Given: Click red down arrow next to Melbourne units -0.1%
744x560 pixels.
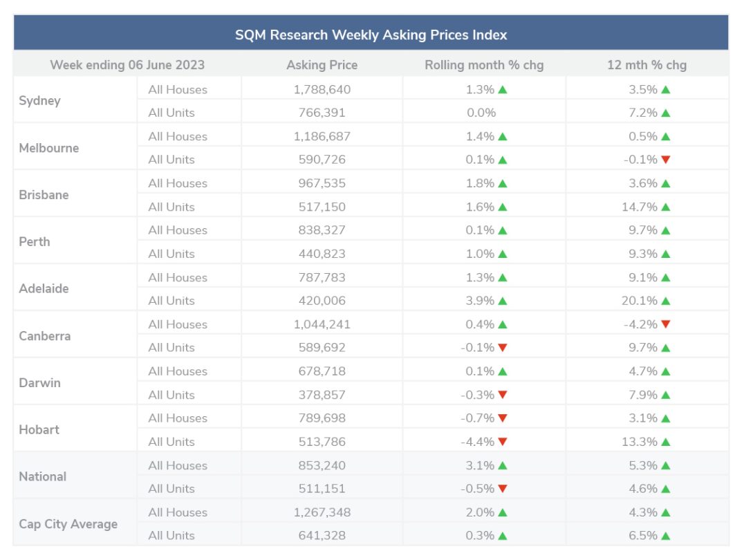Looking at the screenshot, I should tap(666, 160).
